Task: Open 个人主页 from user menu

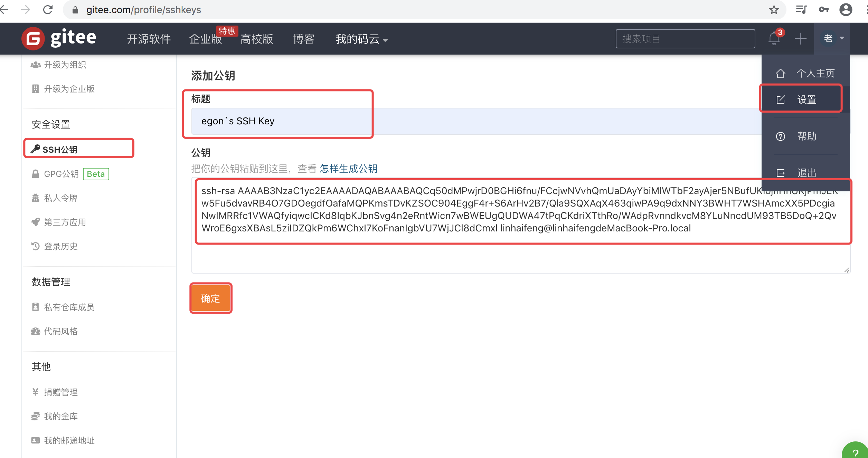Action: 815,73
